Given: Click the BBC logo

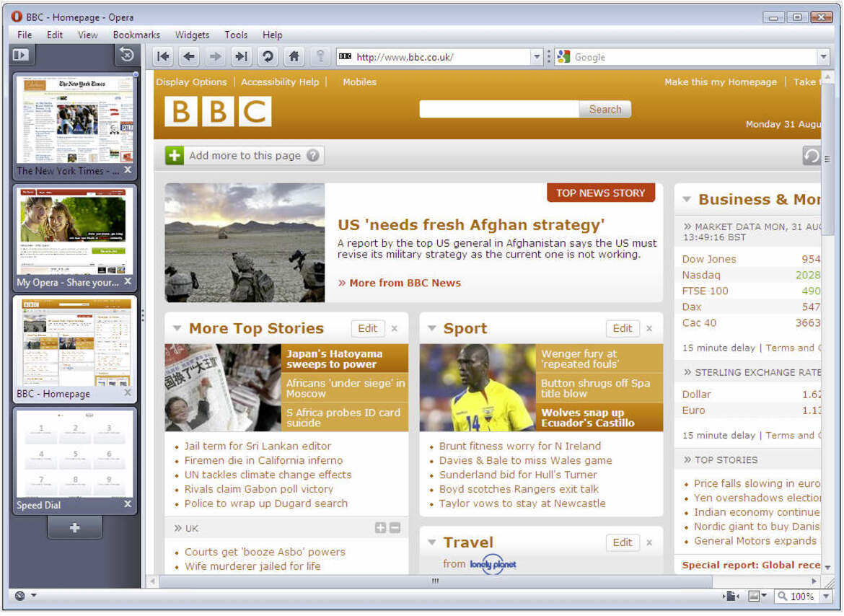Looking at the screenshot, I should pos(218,111).
